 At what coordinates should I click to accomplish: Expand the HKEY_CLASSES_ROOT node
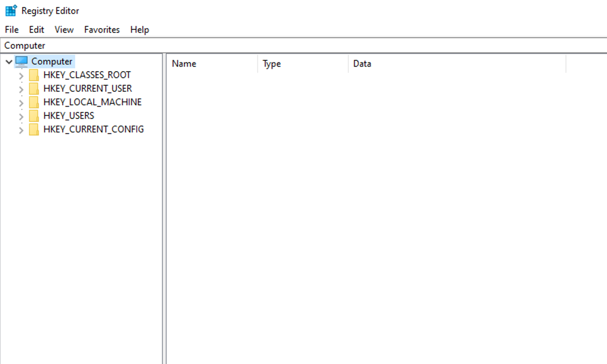21,75
